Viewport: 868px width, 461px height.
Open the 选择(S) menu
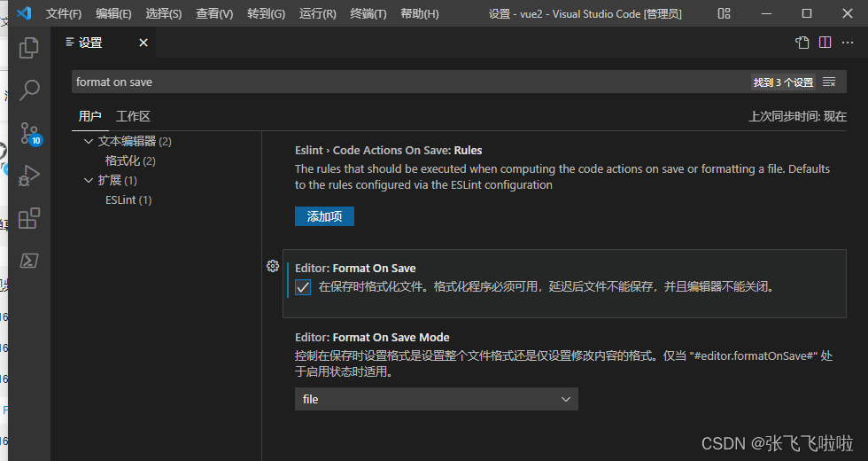(x=163, y=13)
